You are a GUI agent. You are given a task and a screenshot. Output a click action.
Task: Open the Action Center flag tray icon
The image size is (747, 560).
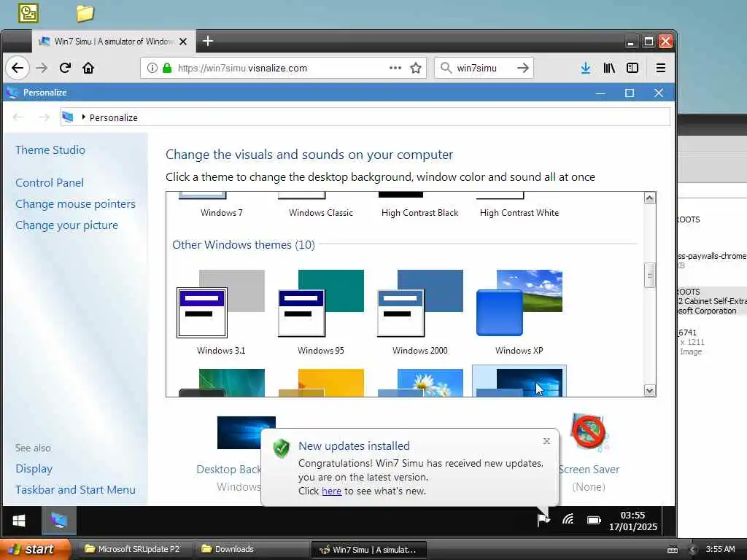point(543,520)
